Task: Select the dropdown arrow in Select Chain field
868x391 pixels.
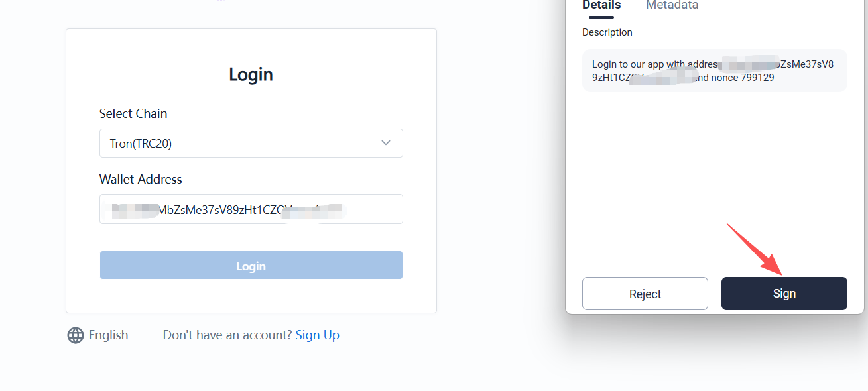Action: point(385,143)
